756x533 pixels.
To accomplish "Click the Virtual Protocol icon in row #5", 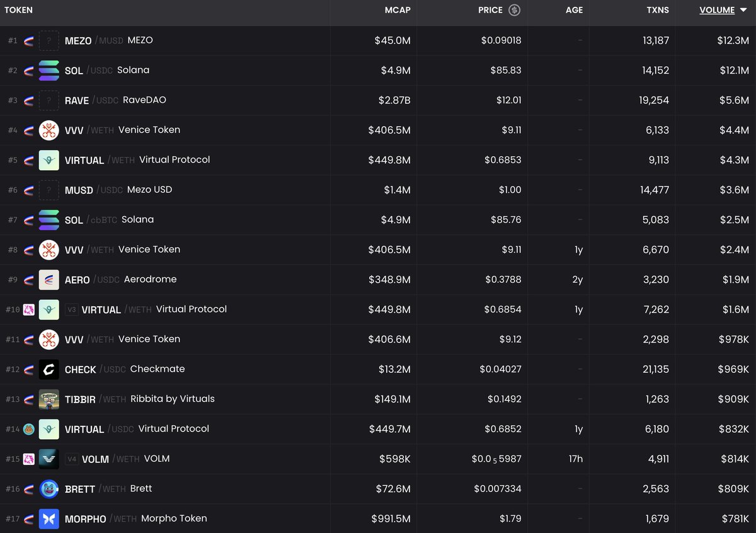I will (x=49, y=160).
